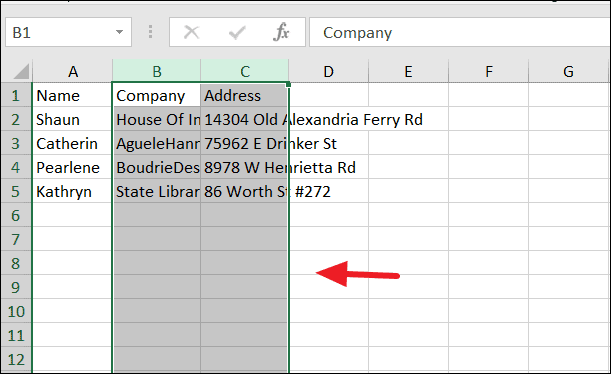Select column A header

pos(72,71)
